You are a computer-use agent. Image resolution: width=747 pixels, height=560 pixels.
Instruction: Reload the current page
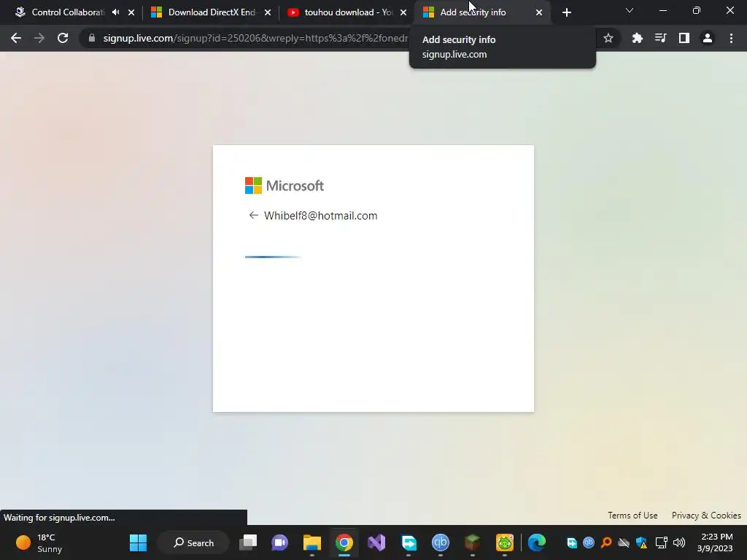[x=63, y=38]
